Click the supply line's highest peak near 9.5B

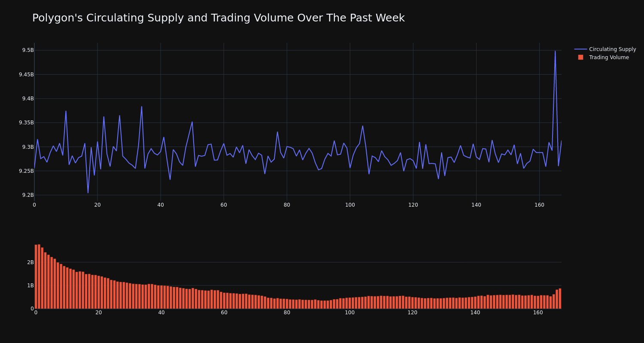555,51
